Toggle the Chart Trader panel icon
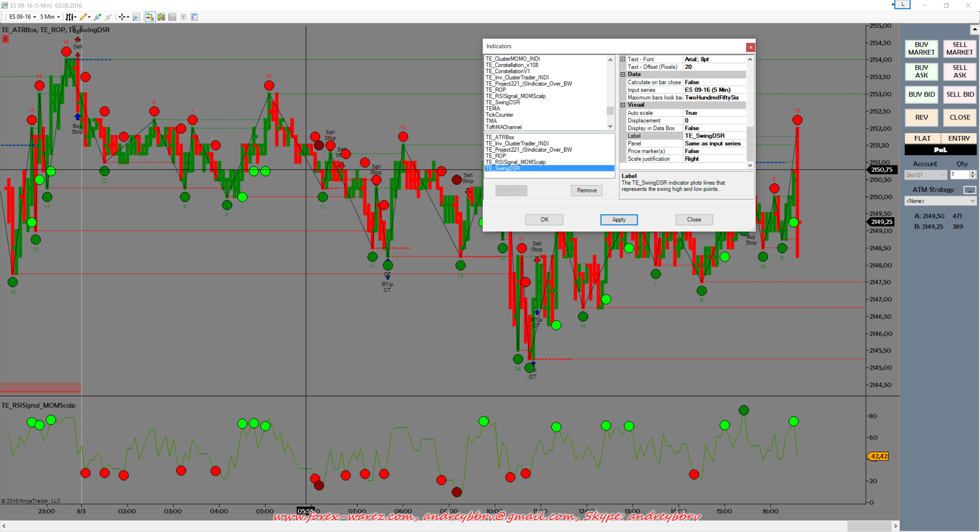The image size is (980, 532). click(150, 17)
